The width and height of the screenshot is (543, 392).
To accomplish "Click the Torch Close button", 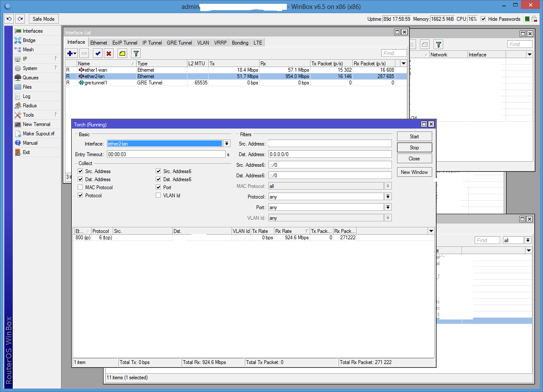I will [414, 159].
